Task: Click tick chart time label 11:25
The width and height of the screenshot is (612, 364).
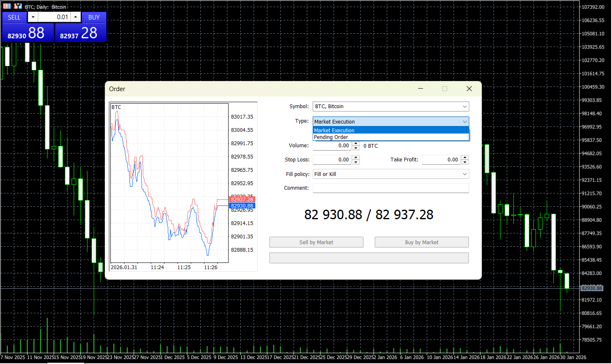Action: point(184,267)
